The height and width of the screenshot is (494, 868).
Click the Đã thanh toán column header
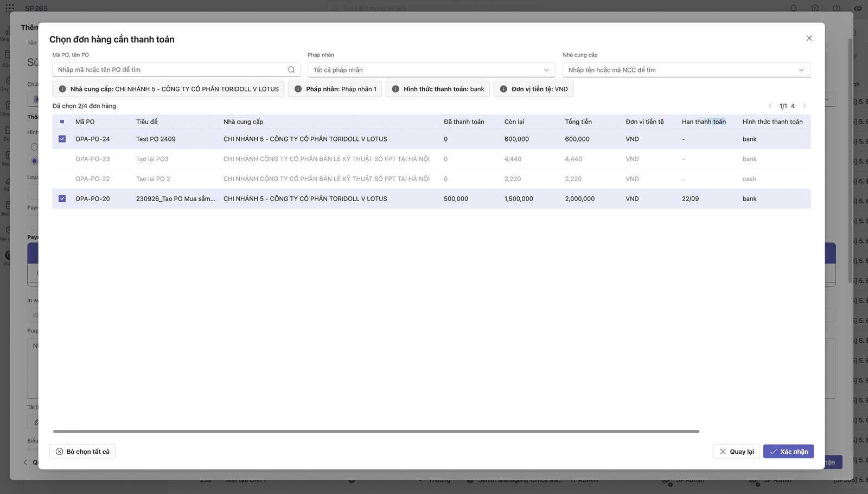click(x=464, y=122)
